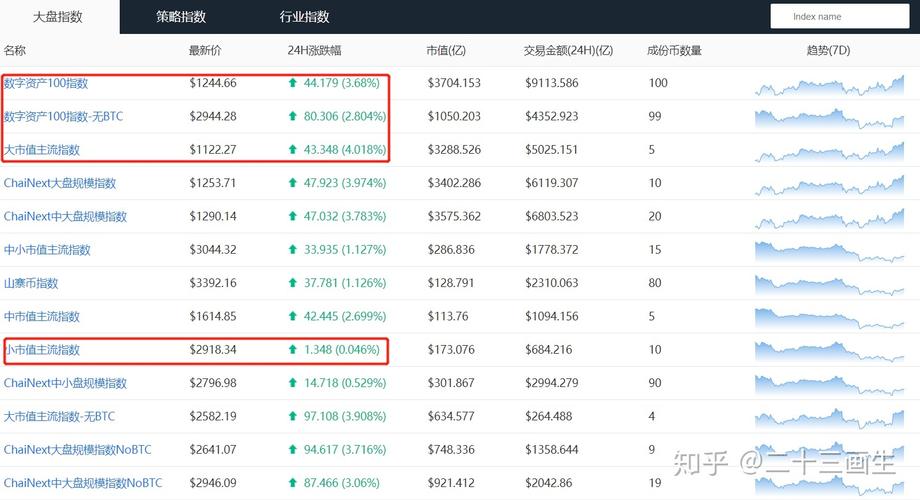Click the trading volume $1358.644
920x500 pixels.
(x=552, y=450)
